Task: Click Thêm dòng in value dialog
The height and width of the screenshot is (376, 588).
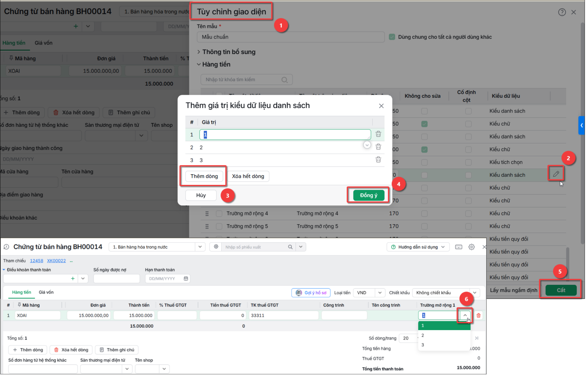Action: pyautogui.click(x=204, y=176)
